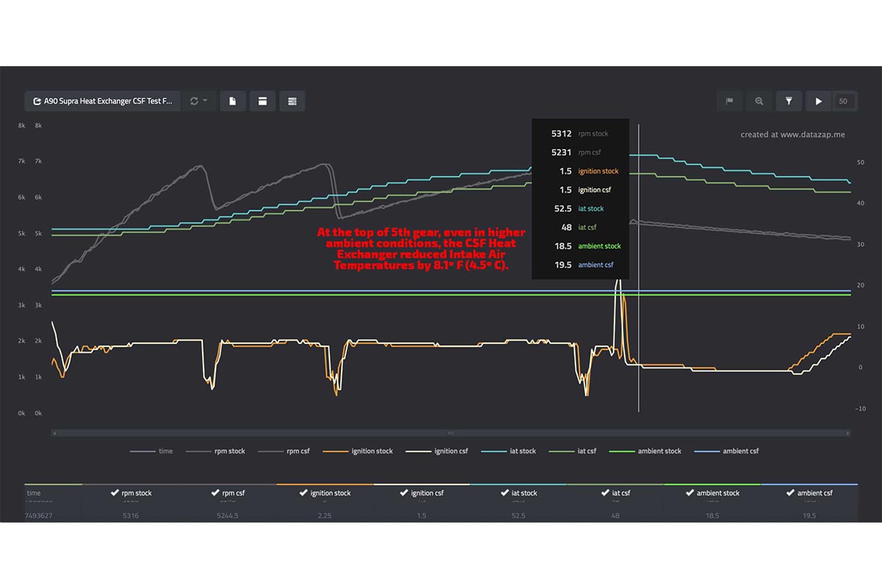
Task: Click the zoom out magnifier icon
Action: click(x=759, y=101)
